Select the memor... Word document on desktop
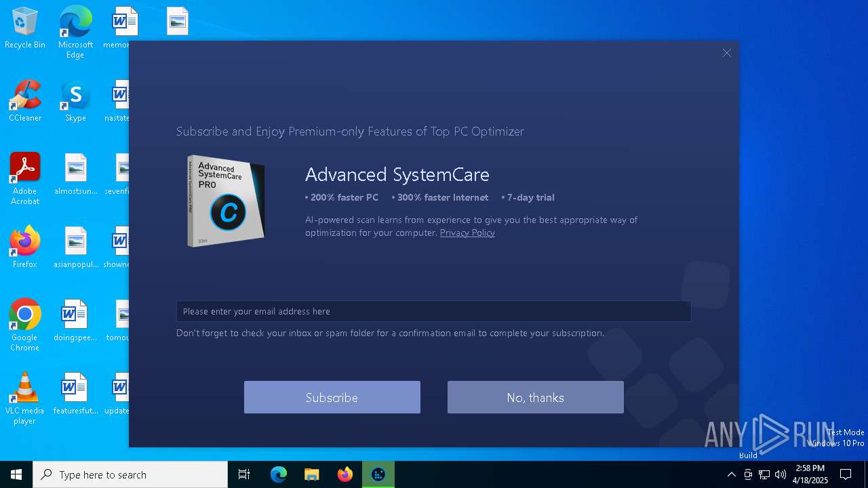868x488 pixels. pos(121,28)
